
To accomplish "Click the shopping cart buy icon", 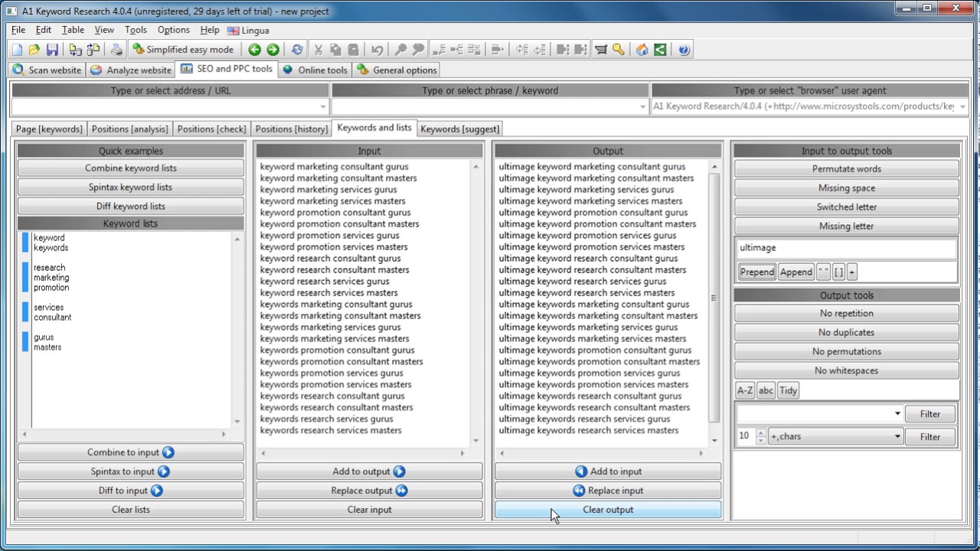I will pyautogui.click(x=601, y=50).
